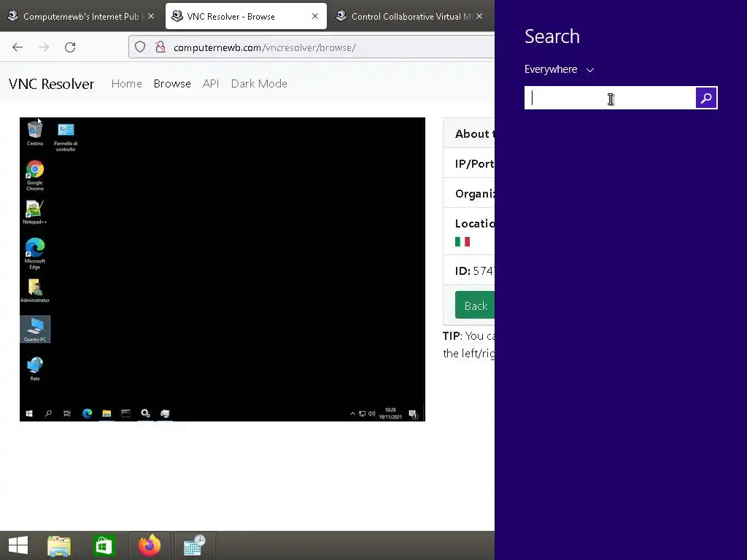Click the browser forward arrow

[x=44, y=47]
